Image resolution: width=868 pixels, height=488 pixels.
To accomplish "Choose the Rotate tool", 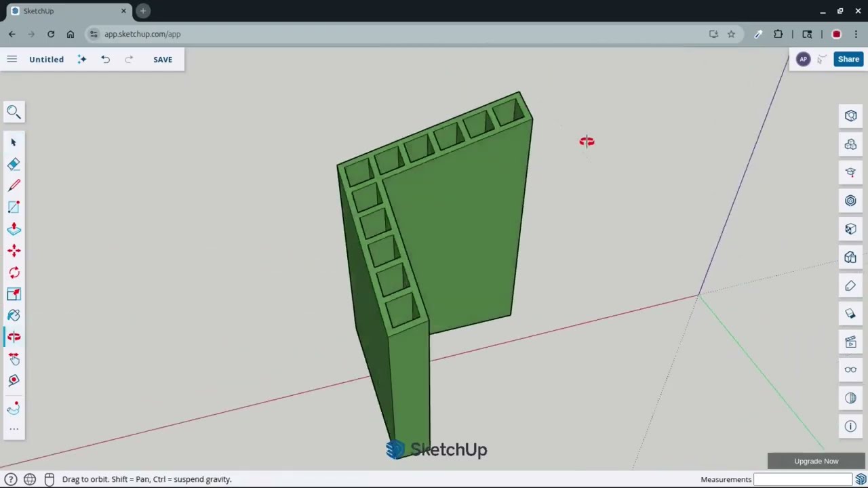I will [x=14, y=272].
